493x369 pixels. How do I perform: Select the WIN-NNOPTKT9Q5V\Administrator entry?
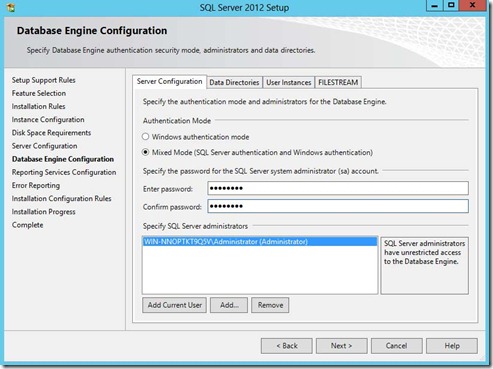pyautogui.click(x=260, y=242)
